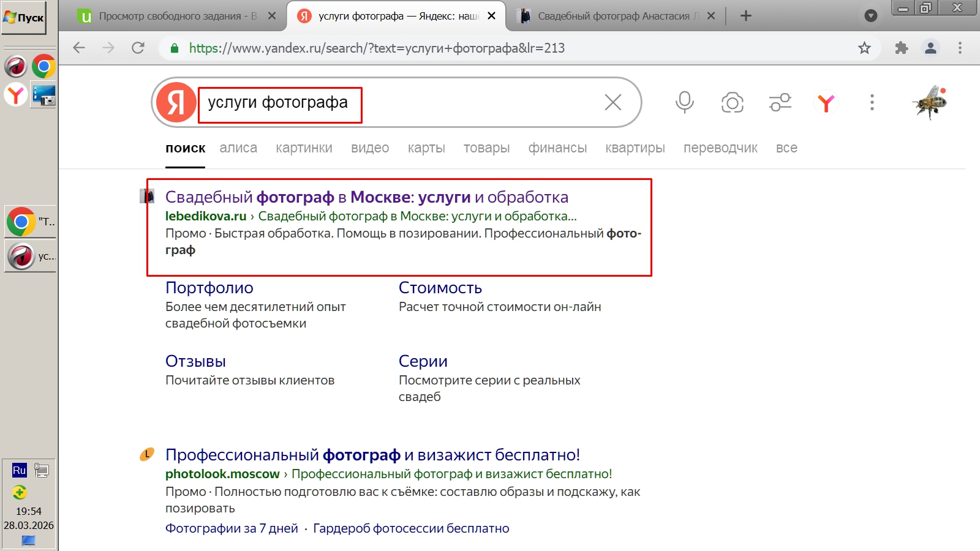Image resolution: width=980 pixels, height=551 pixels.
Task: Open the Стоимость sitelink
Action: [440, 288]
